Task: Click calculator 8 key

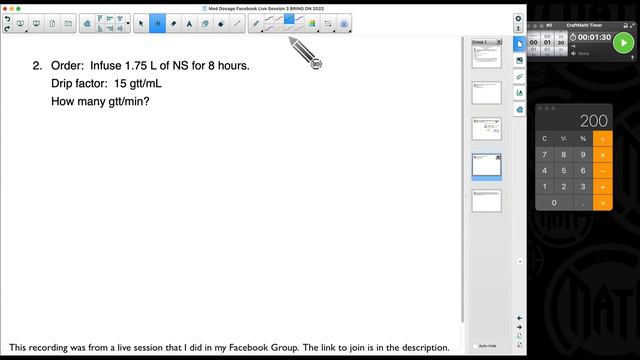Action: (x=564, y=155)
